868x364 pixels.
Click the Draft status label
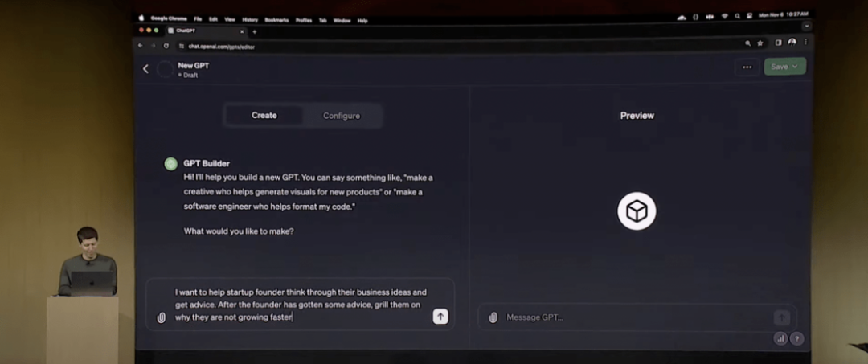[190, 76]
